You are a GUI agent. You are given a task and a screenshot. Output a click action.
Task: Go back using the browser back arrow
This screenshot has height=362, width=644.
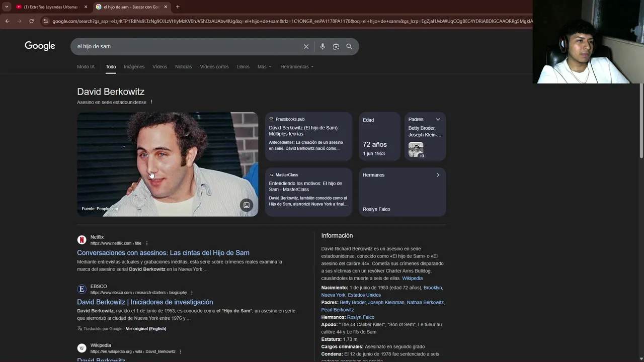pyautogui.click(x=7, y=21)
